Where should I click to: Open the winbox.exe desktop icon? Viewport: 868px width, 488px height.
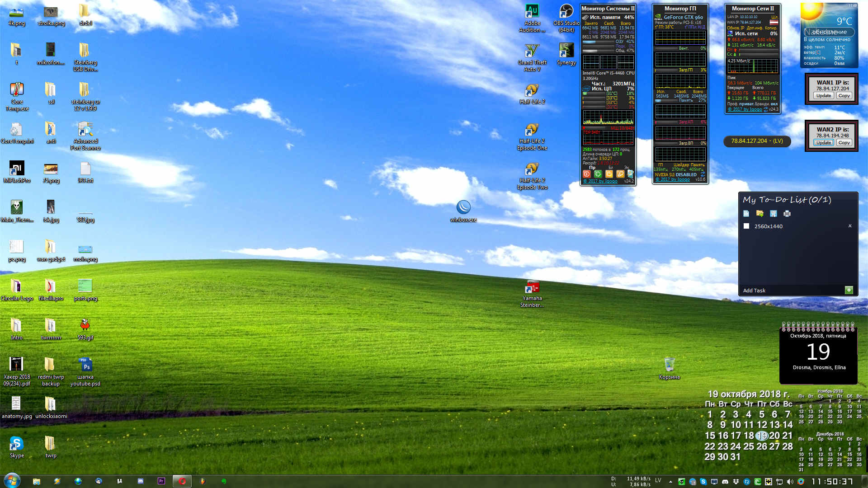coord(463,208)
